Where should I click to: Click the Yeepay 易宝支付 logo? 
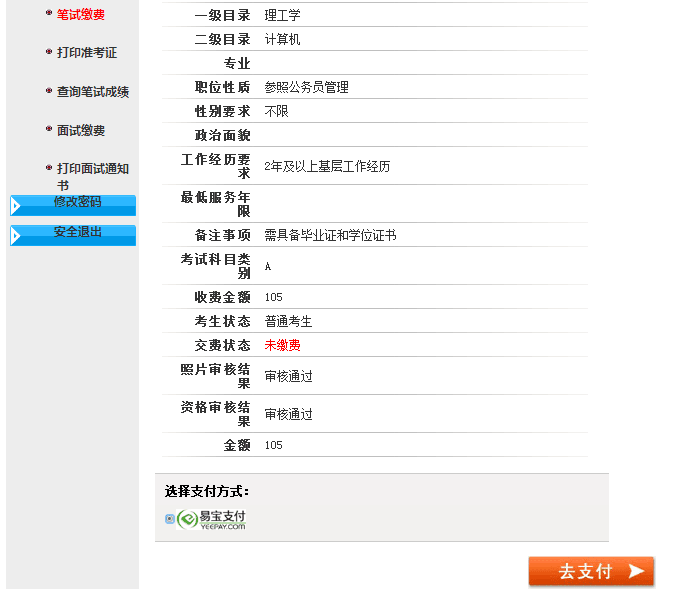(x=212, y=519)
